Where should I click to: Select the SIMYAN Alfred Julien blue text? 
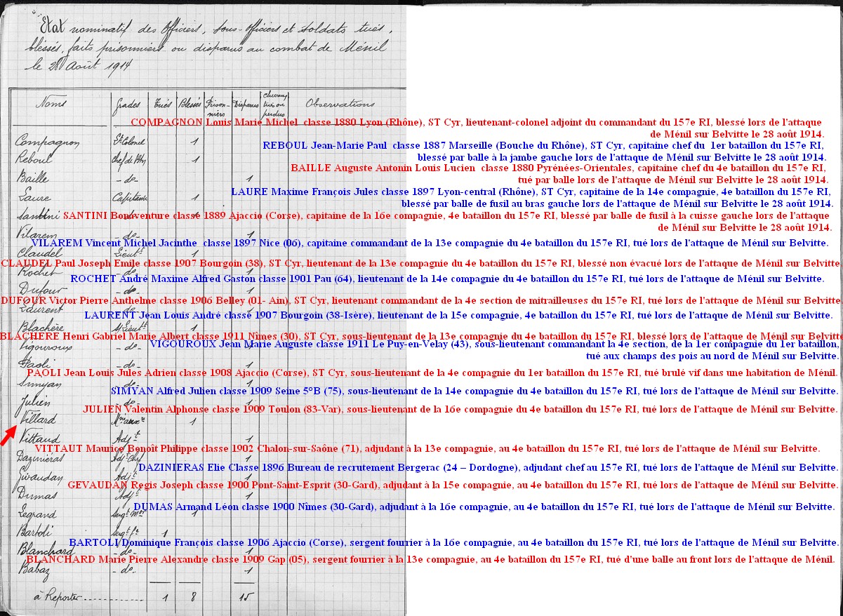point(474,391)
